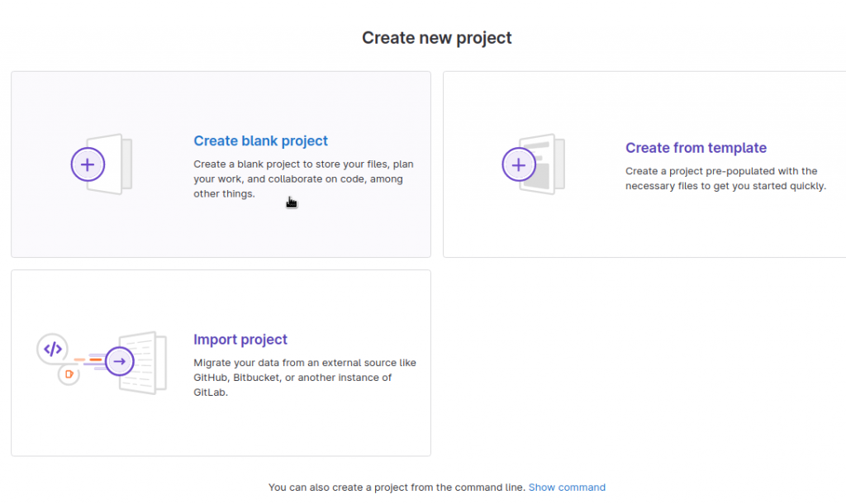
Task: Click the plus icon on template card
Action: coord(519,164)
